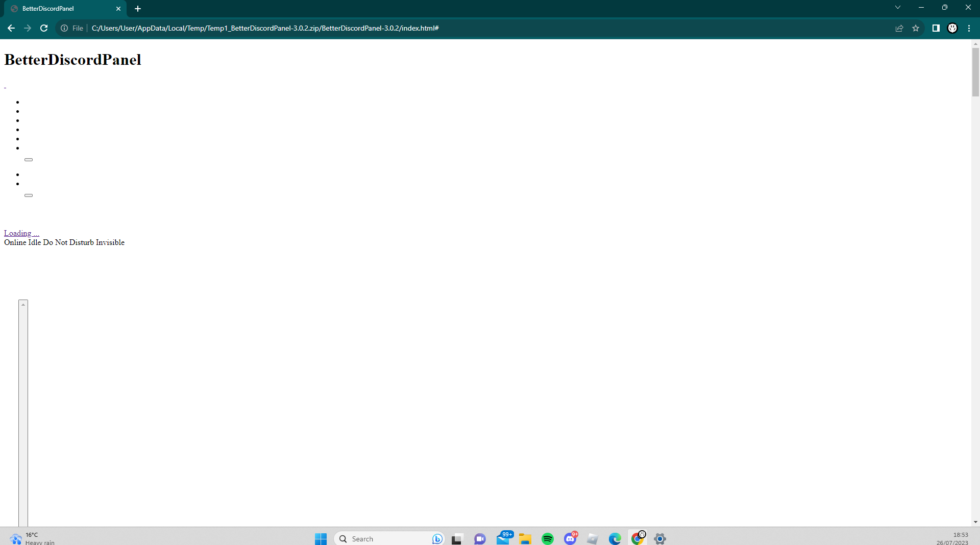
Task: Set status to Online
Action: coord(15,242)
